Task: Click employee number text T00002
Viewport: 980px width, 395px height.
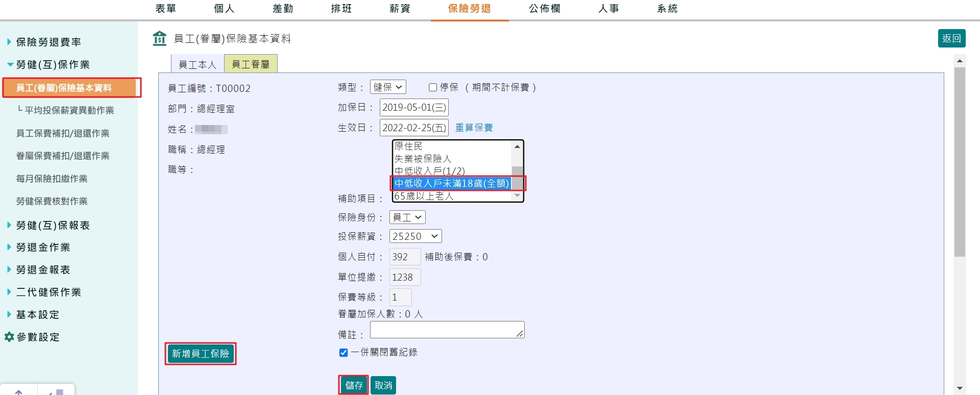Action: [x=233, y=88]
